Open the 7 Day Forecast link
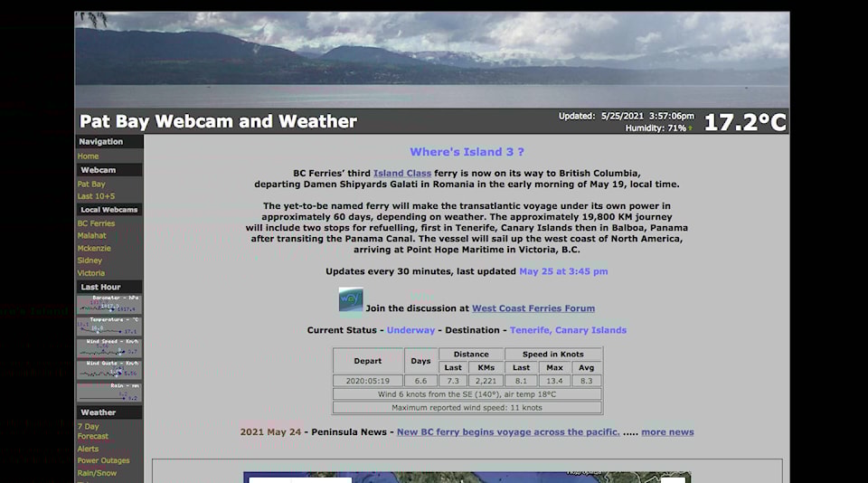The width and height of the screenshot is (868, 483). click(x=93, y=431)
